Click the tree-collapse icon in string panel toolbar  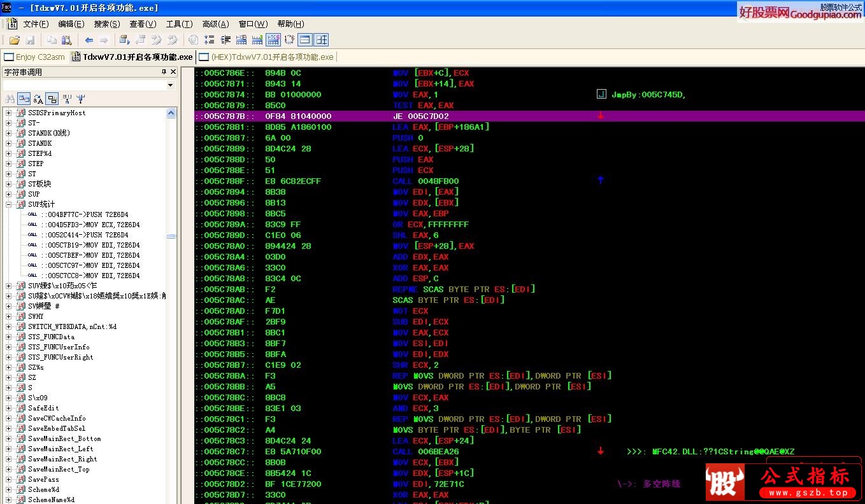coord(67,99)
